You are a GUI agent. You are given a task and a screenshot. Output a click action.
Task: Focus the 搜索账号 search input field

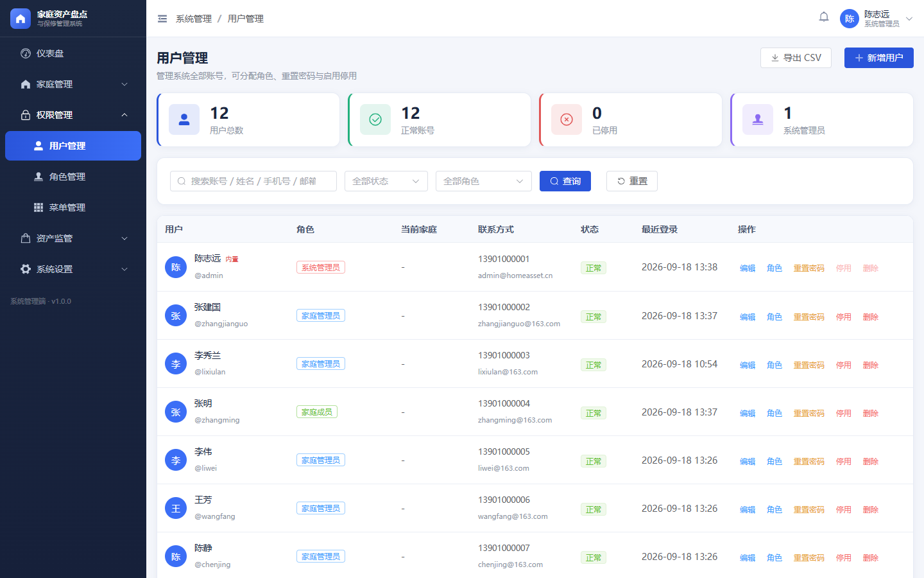click(x=253, y=181)
